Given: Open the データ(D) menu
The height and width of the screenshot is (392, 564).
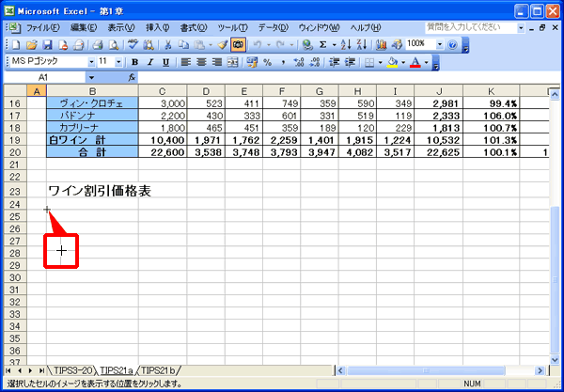Looking at the screenshot, I should coord(274,27).
